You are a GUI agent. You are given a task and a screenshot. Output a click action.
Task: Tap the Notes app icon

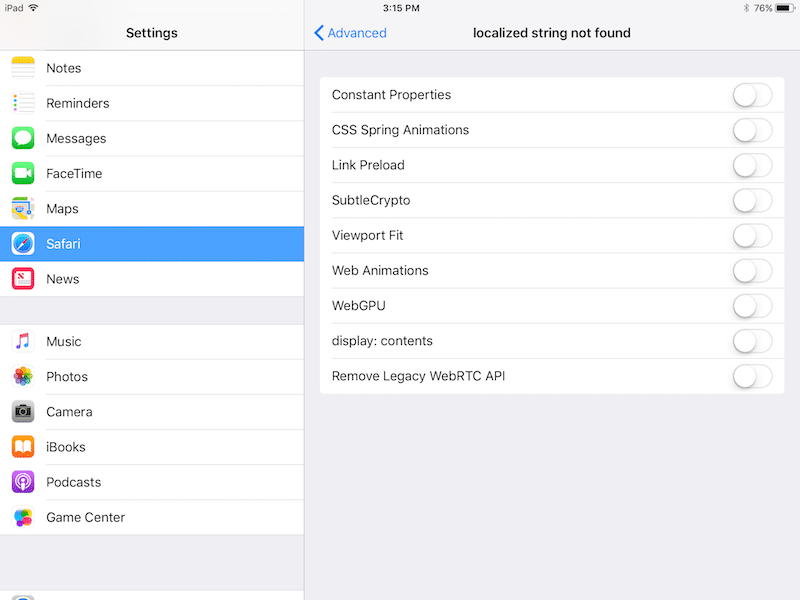[23, 68]
